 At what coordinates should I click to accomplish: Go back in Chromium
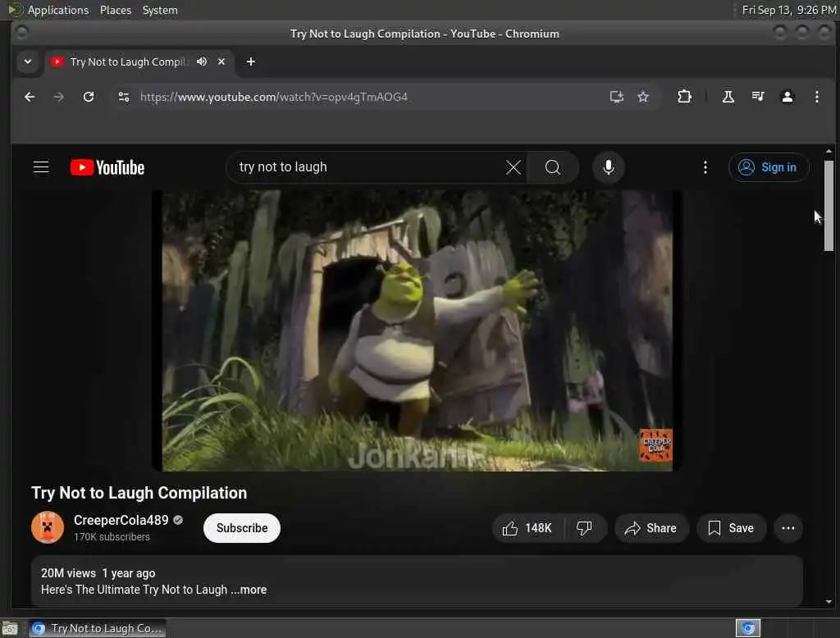coord(30,97)
